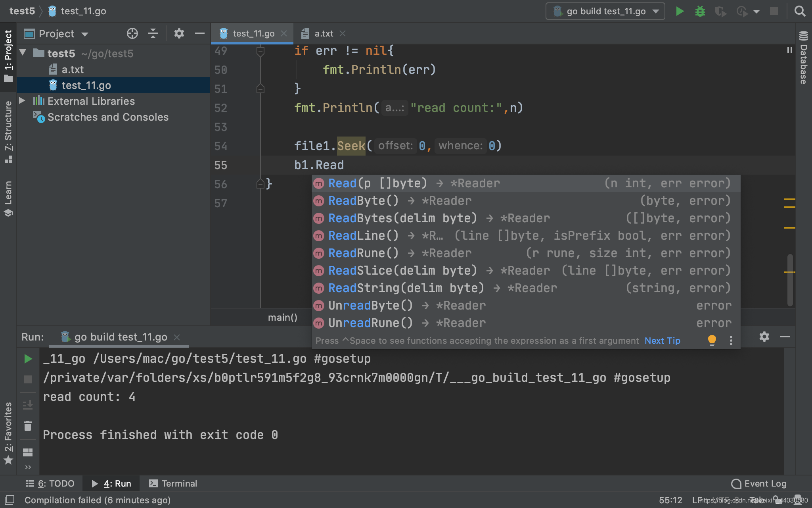Choose ReadLine() completion

pos(526,236)
